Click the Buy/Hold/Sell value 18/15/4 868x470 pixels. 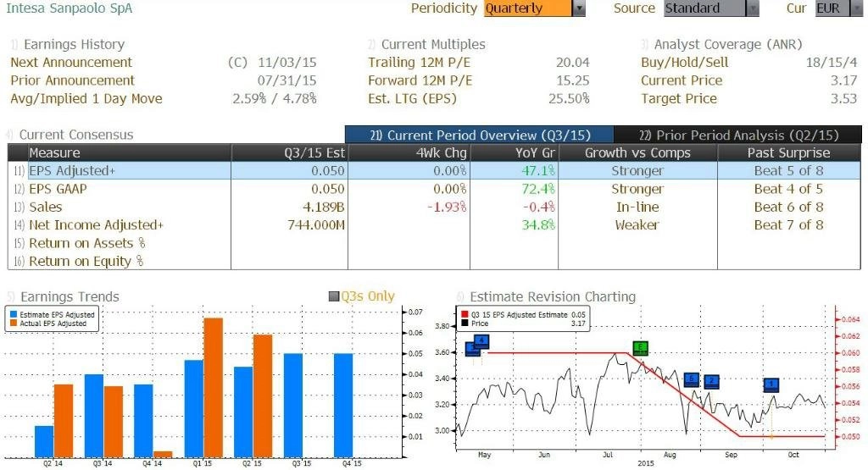click(x=832, y=63)
